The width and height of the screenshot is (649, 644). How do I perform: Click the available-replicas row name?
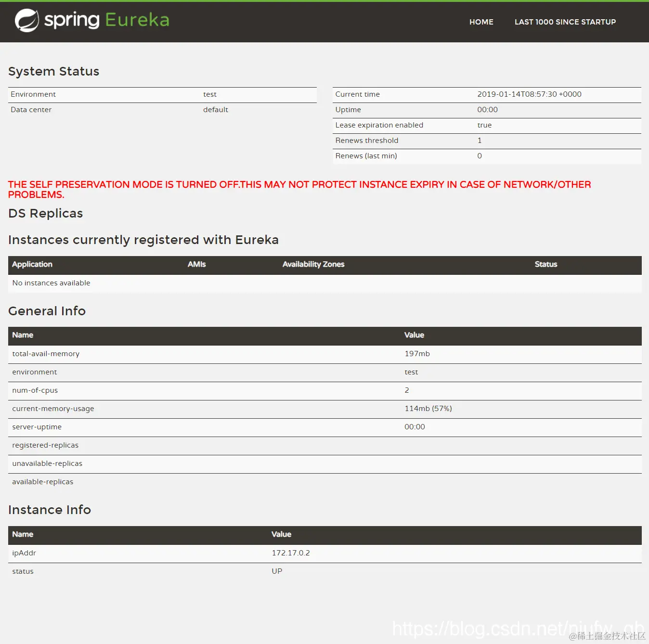point(42,482)
